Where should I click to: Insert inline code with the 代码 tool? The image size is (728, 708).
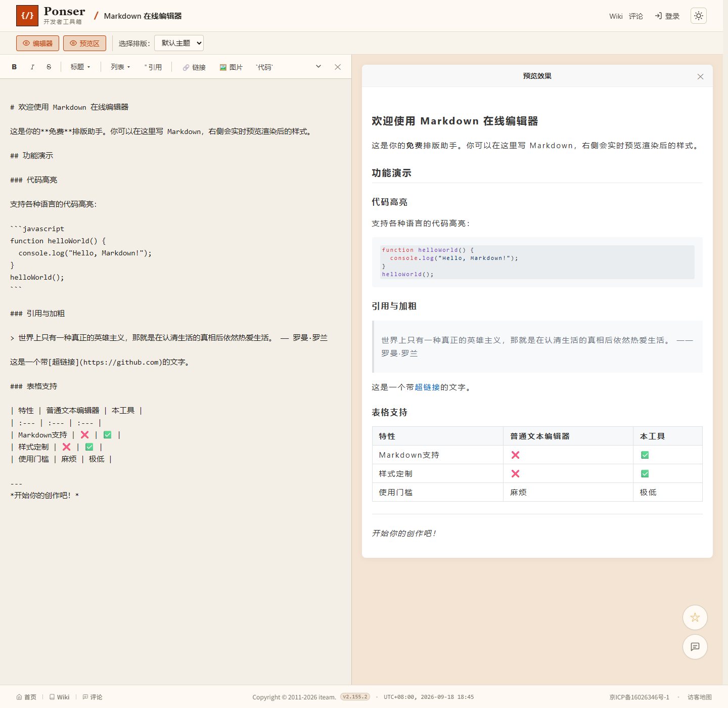(264, 67)
